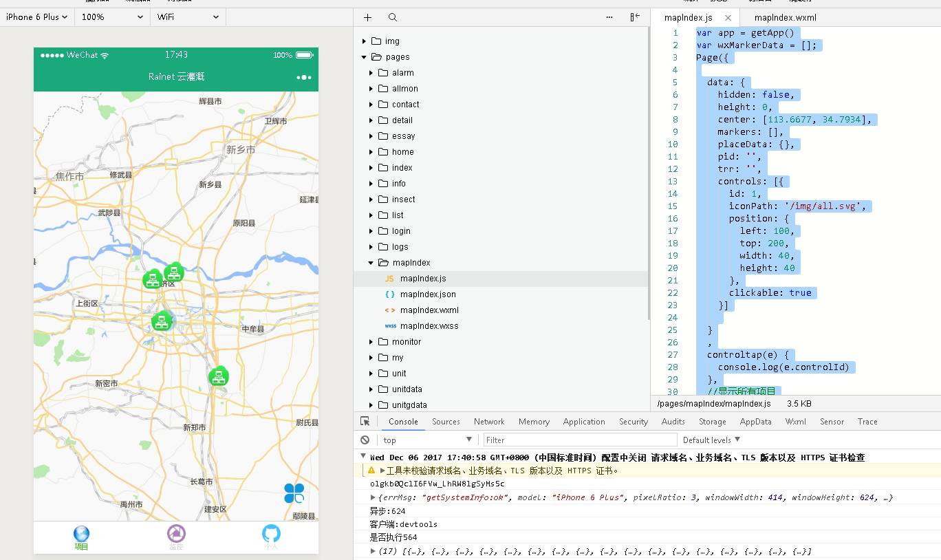
Task: Open the iPhone 6 Plus device dropdown
Action: coord(37,17)
